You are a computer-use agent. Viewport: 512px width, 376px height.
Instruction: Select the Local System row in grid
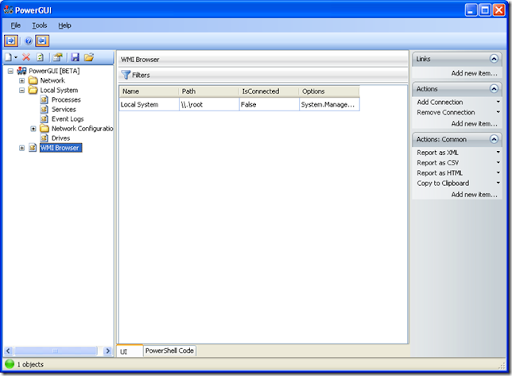pyautogui.click(x=239, y=104)
